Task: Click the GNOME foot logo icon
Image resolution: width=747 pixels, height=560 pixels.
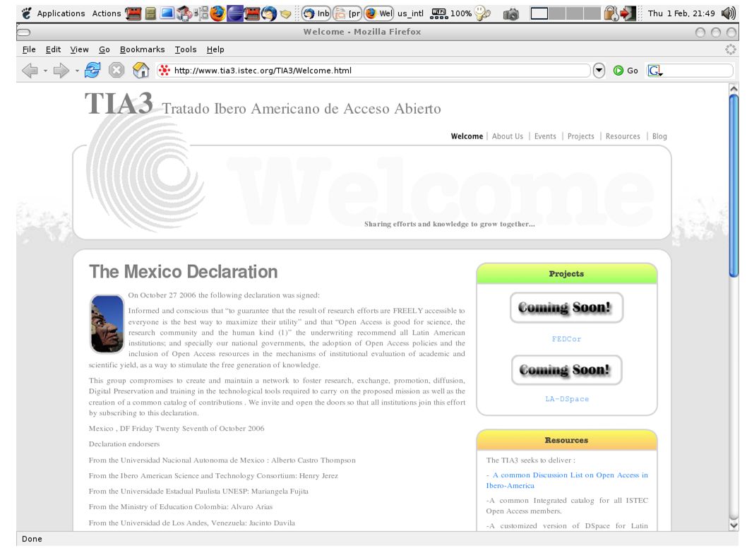Action: pyautogui.click(x=27, y=13)
